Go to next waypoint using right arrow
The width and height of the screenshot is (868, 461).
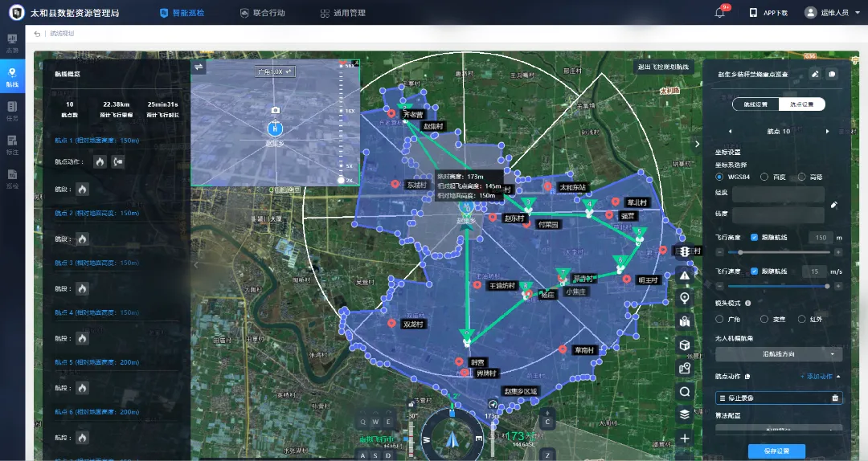(x=828, y=132)
